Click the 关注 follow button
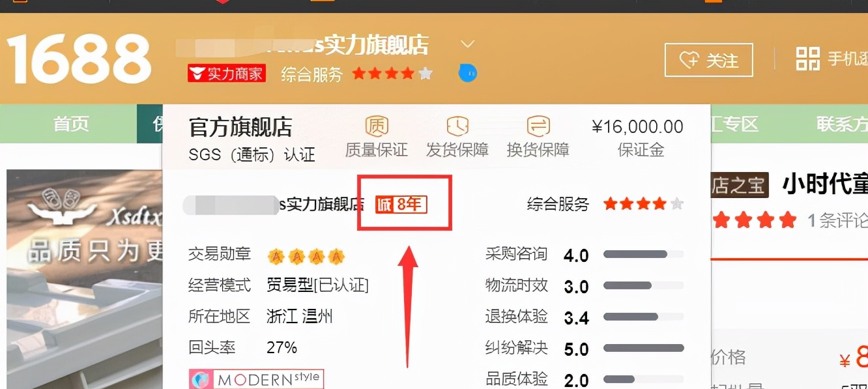Image resolution: width=868 pixels, height=389 pixels. coord(709,61)
